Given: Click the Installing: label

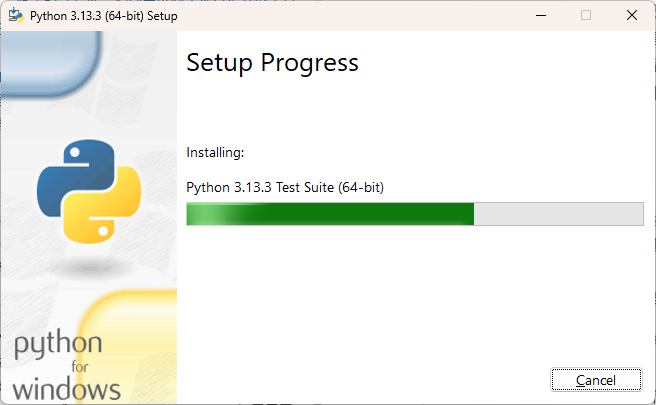Looking at the screenshot, I should [215, 153].
